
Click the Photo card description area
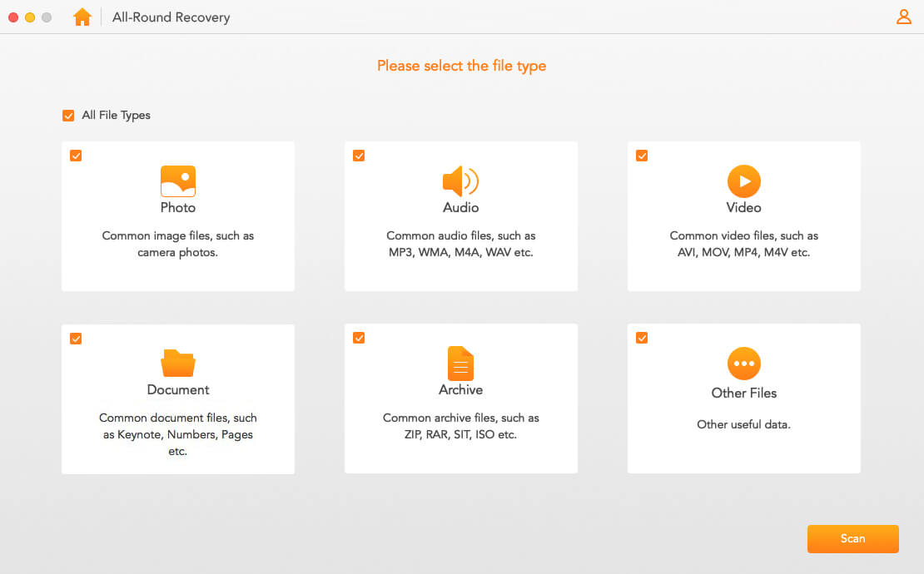tap(177, 244)
